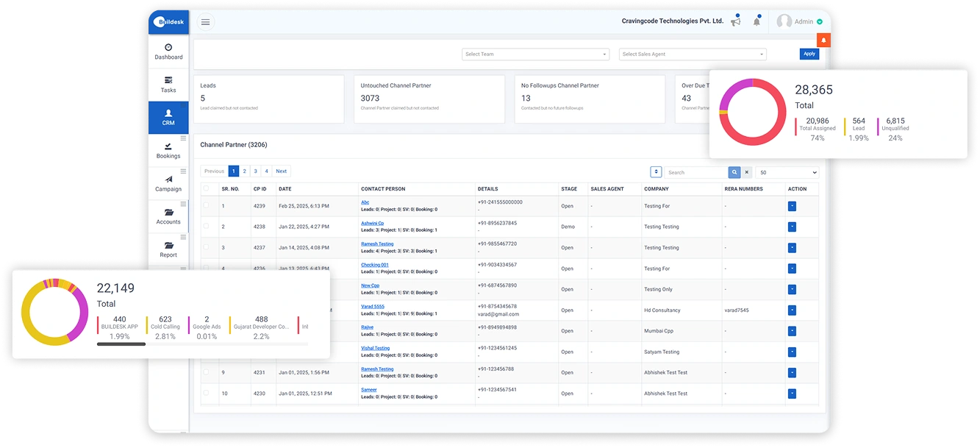
Task: Expand the Admin account dropdown arrow
Action: click(820, 22)
